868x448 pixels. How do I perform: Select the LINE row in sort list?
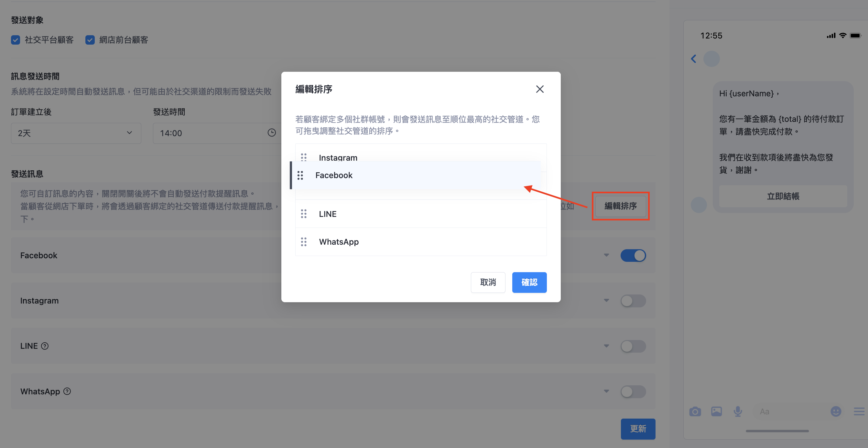pos(421,214)
